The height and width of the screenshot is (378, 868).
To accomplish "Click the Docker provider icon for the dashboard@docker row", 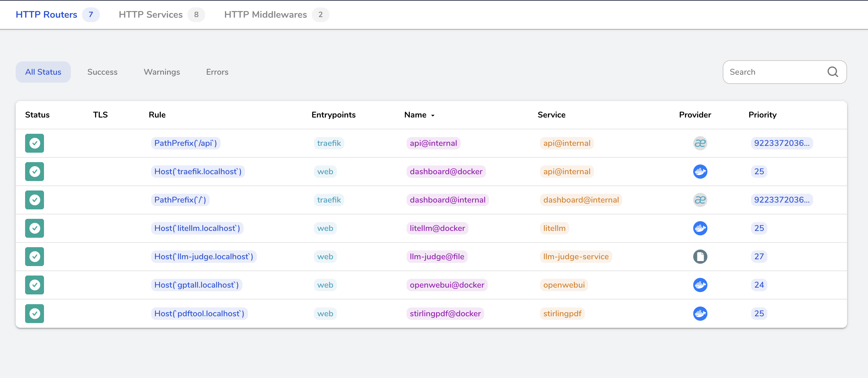I will click(700, 172).
